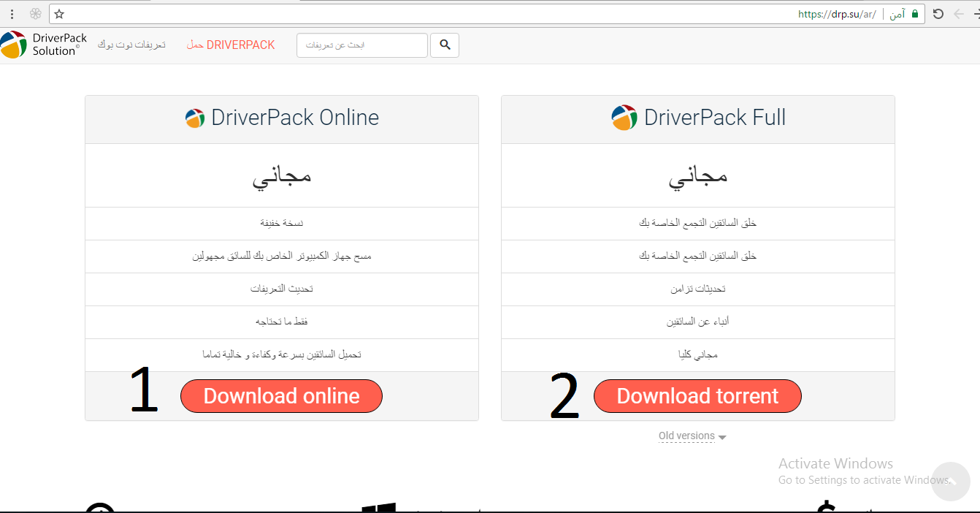980x513 pixels.
Task: Click the address bar URL drp.su/ar/
Action: pyautogui.click(x=837, y=14)
